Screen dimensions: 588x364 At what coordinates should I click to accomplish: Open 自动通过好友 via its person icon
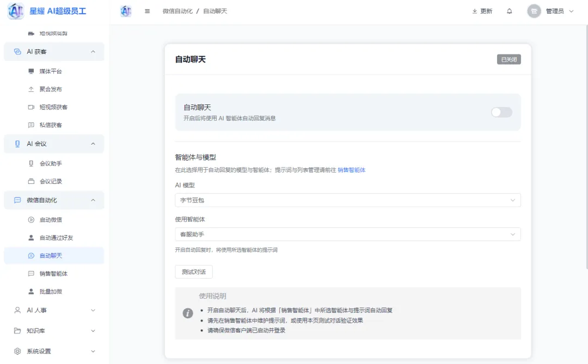point(32,237)
